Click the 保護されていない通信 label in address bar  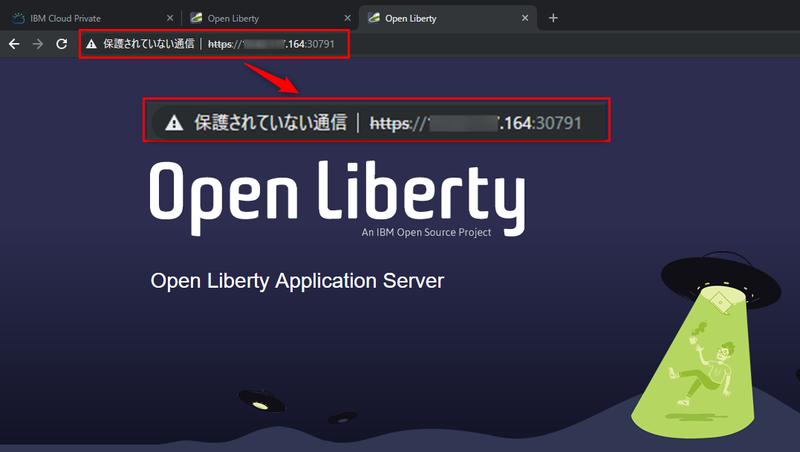pyautogui.click(x=148, y=44)
